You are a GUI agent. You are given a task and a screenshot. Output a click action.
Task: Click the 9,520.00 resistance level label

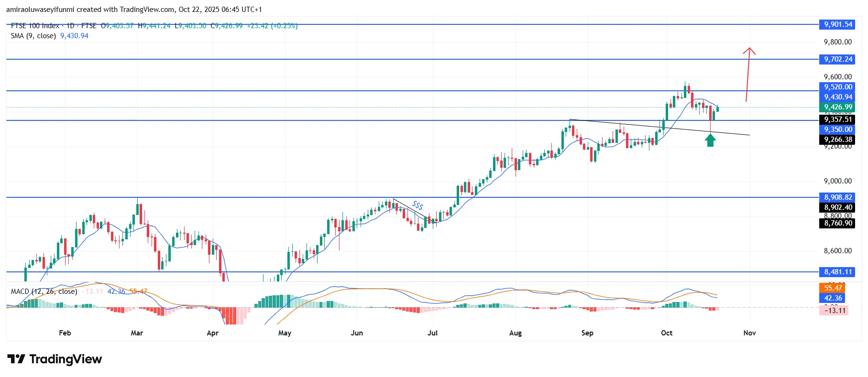(x=837, y=87)
